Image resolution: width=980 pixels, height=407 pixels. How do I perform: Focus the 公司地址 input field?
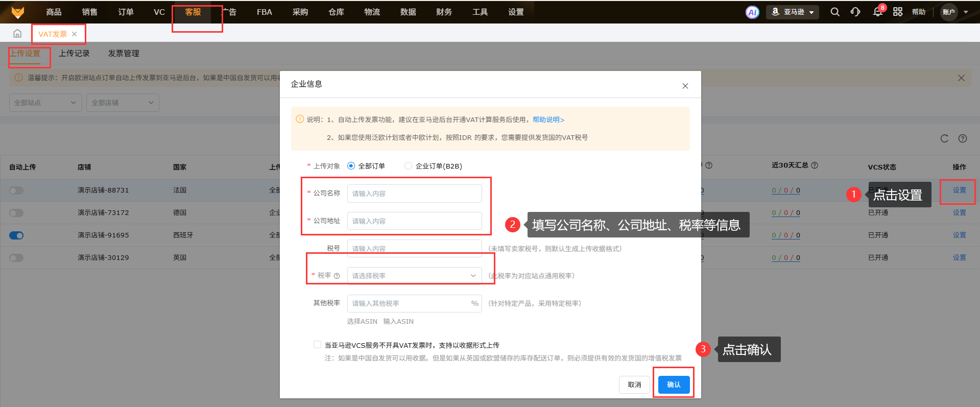pyautogui.click(x=414, y=221)
